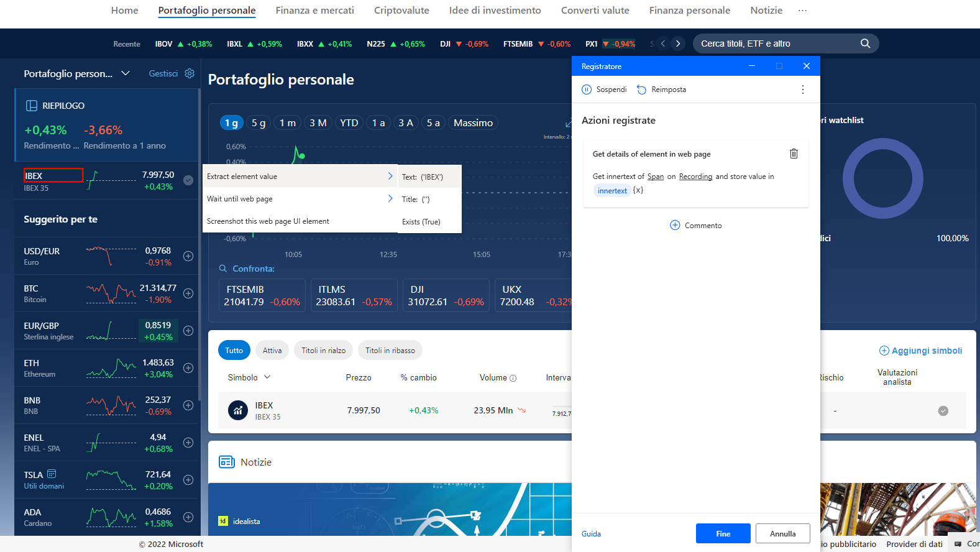The image size is (980, 552).
Task: Delete the recorded action with trash icon
Action: pos(794,154)
